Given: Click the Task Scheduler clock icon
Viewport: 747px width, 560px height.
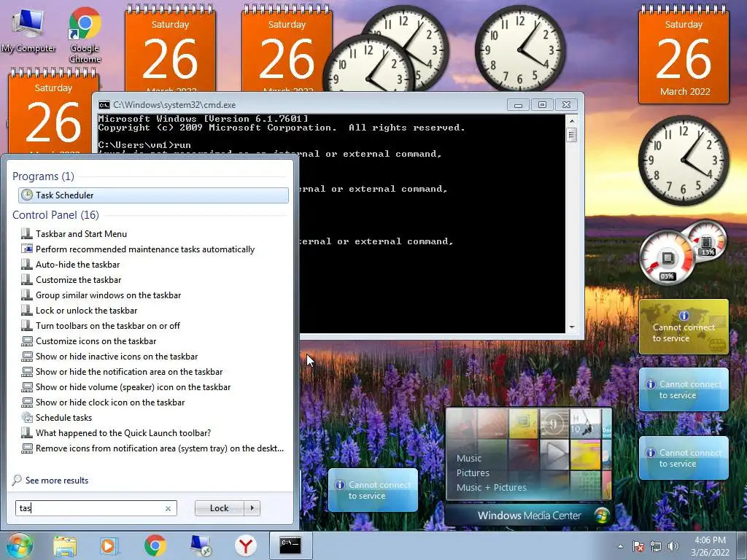Looking at the screenshot, I should coord(27,195).
